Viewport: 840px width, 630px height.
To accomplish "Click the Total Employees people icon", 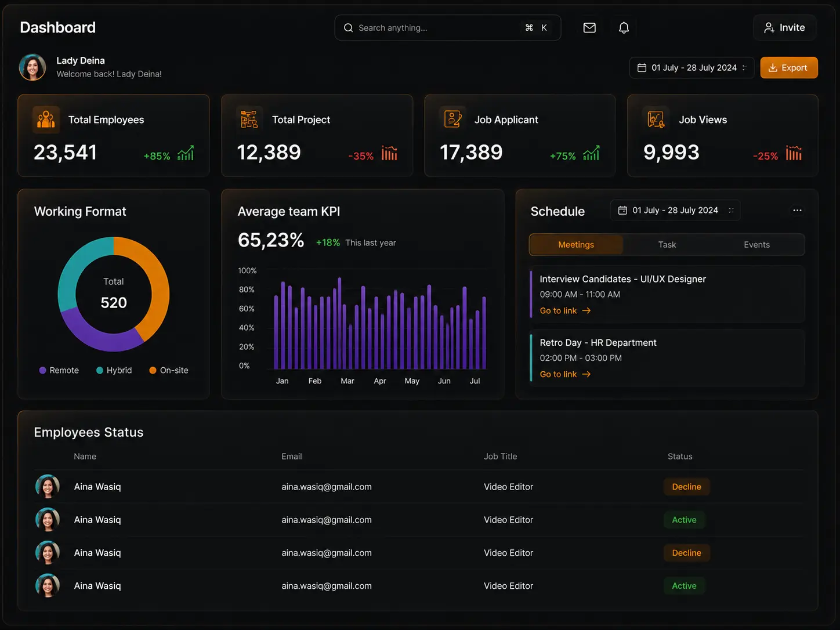I will [46, 120].
